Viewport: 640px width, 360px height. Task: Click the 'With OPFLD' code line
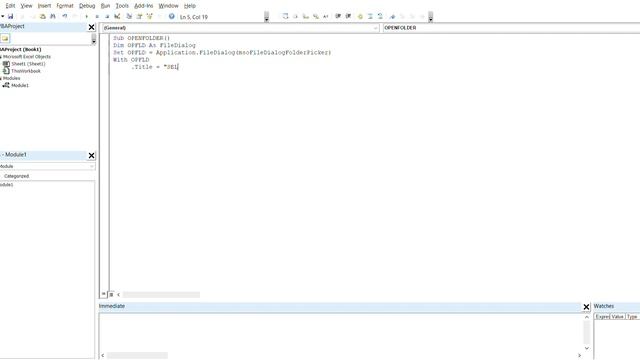point(131,60)
